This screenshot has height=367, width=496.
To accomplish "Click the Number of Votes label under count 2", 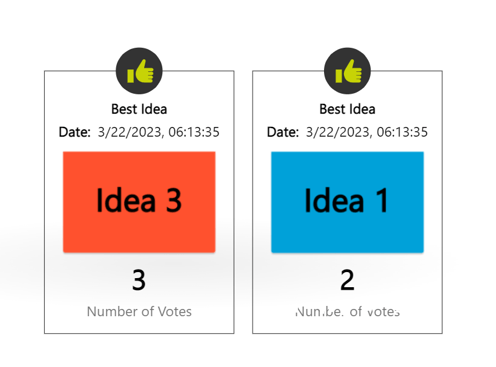I will (347, 312).
